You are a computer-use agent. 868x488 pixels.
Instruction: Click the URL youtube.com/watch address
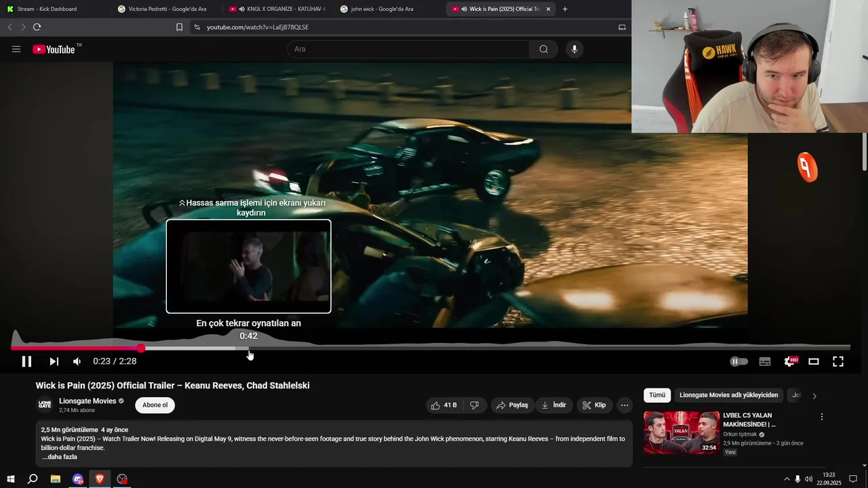[258, 27]
